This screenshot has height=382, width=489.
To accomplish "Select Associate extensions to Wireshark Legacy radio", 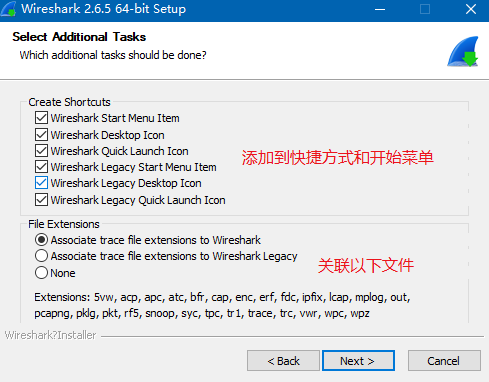I will click(41, 256).
